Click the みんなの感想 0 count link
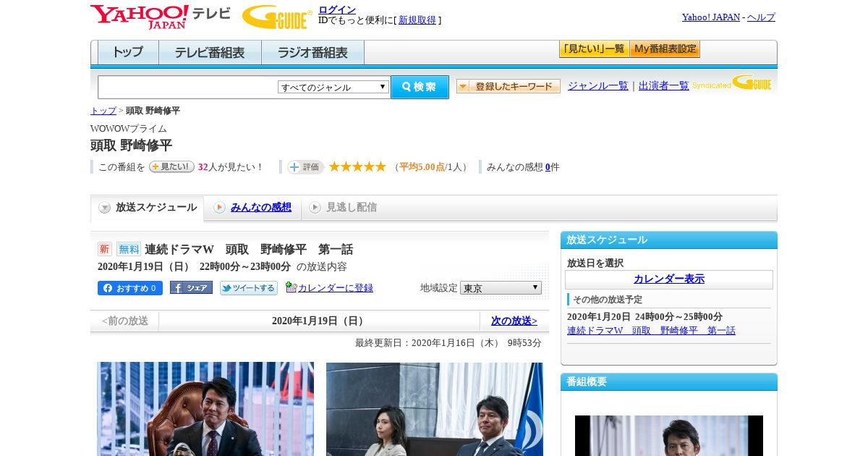The height and width of the screenshot is (456, 868). (548, 167)
